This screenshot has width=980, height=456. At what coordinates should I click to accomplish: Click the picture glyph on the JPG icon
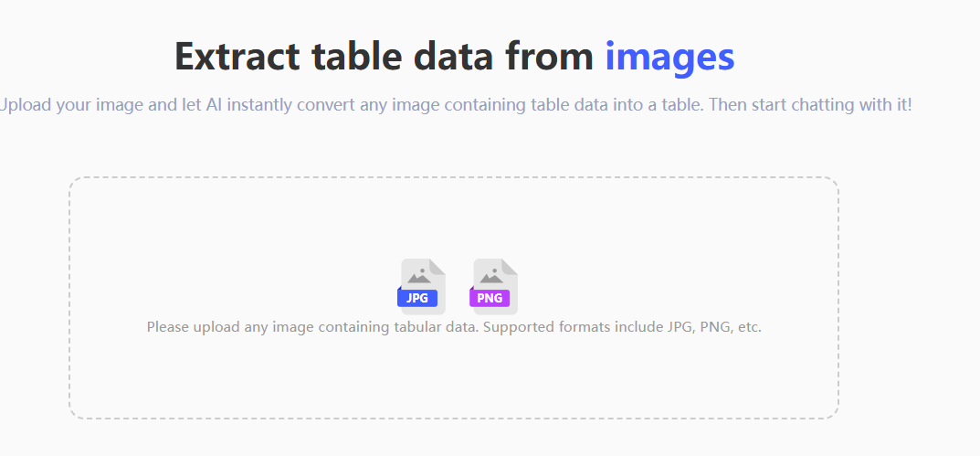click(419, 275)
